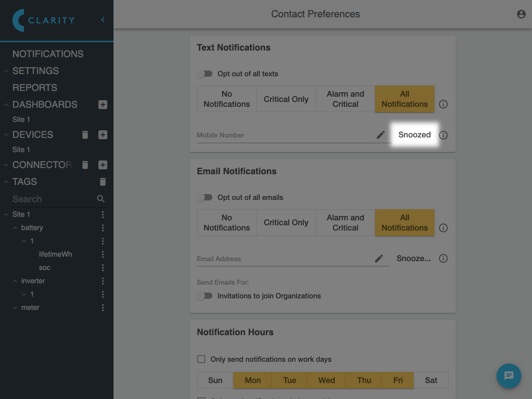
Task: Edit the mobile number with the pencil icon
Action: click(380, 135)
